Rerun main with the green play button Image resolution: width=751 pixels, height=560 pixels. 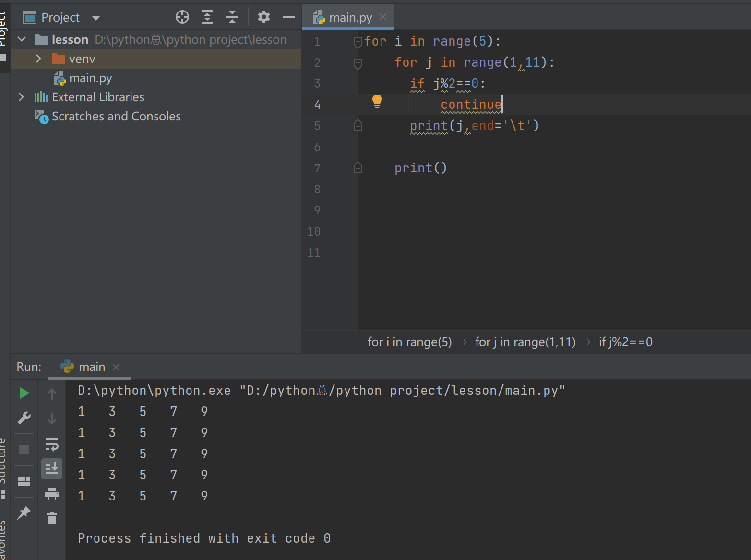click(x=24, y=393)
